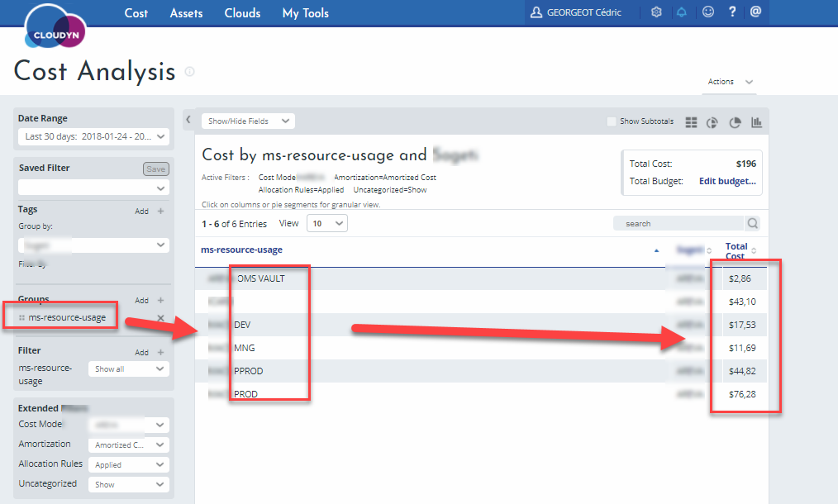The height and width of the screenshot is (504, 838).
Task: Switch to pie chart view
Action: (x=735, y=122)
